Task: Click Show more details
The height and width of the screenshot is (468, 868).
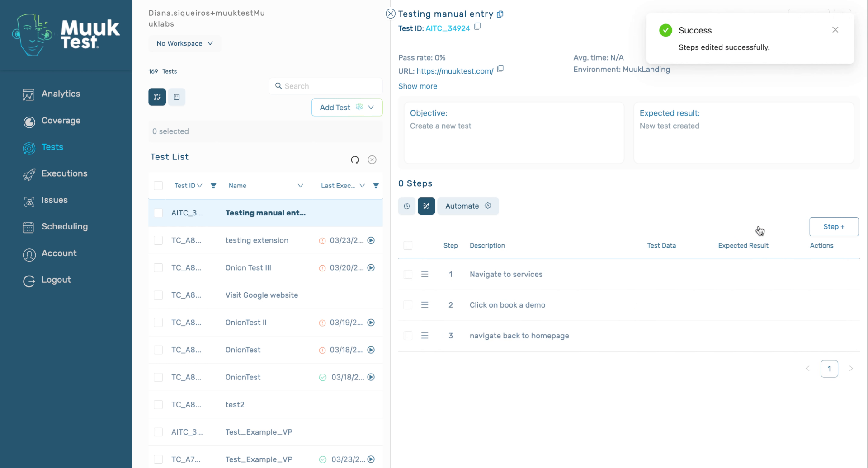Action: pos(418,86)
